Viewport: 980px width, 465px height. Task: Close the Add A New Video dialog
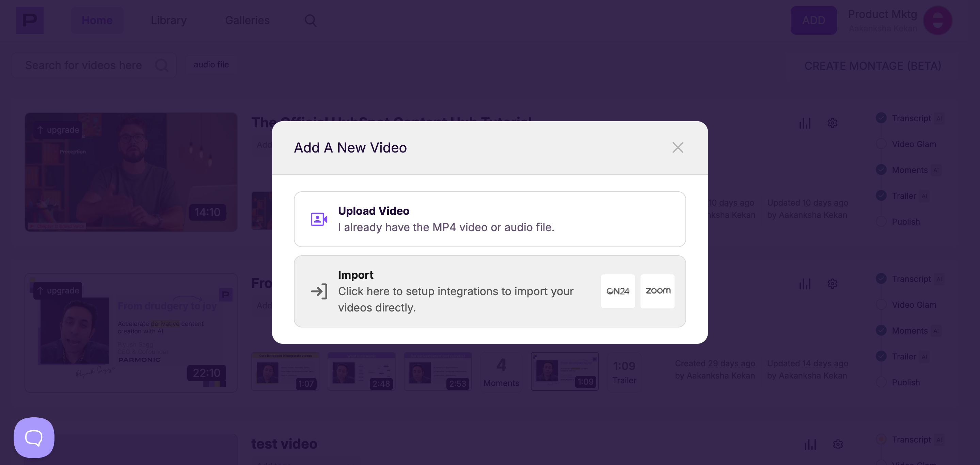(x=678, y=147)
